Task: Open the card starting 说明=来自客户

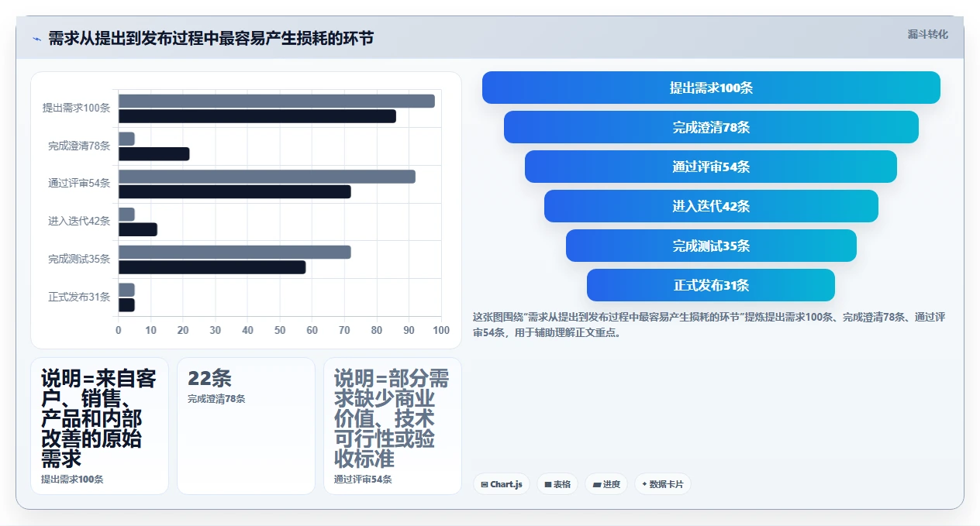Action: pyautogui.click(x=99, y=426)
